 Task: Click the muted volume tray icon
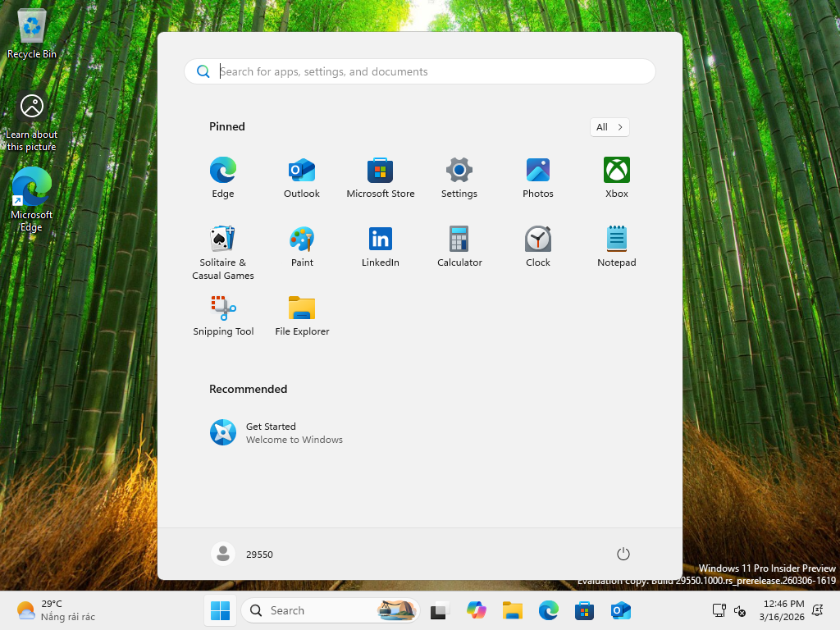click(x=740, y=610)
